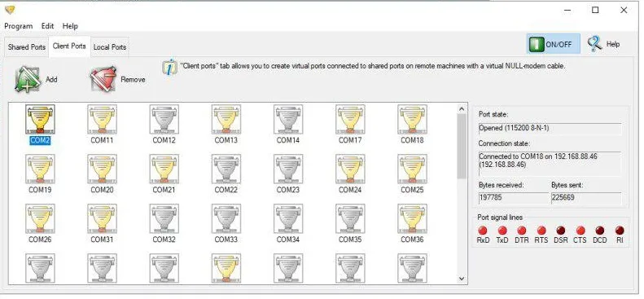Viewport: 644px width, 299px height.
Task: Click the RTS signal line indicator
Action: tap(541, 231)
